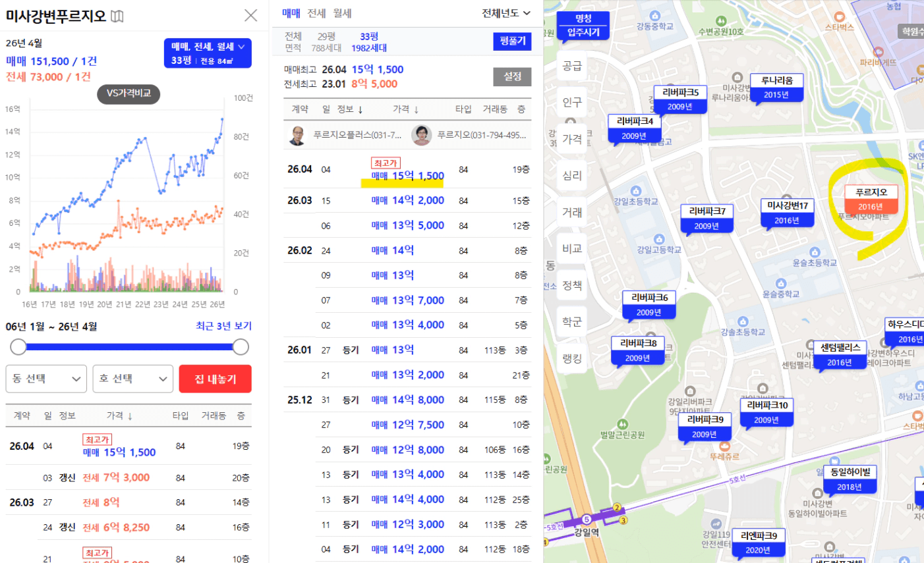Click the 푸르지오플러스 agent profile photo
This screenshot has width=924, height=563.
pos(298,136)
